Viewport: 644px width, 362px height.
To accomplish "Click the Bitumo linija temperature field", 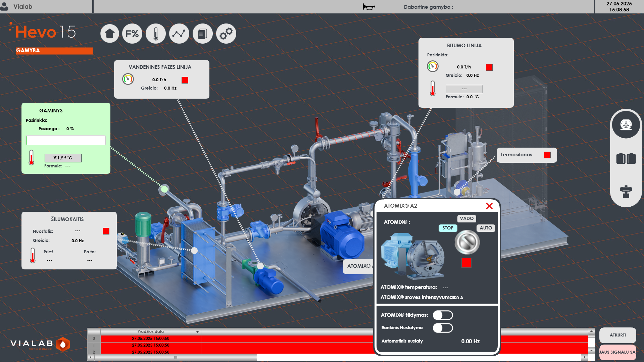I will coord(464,89).
